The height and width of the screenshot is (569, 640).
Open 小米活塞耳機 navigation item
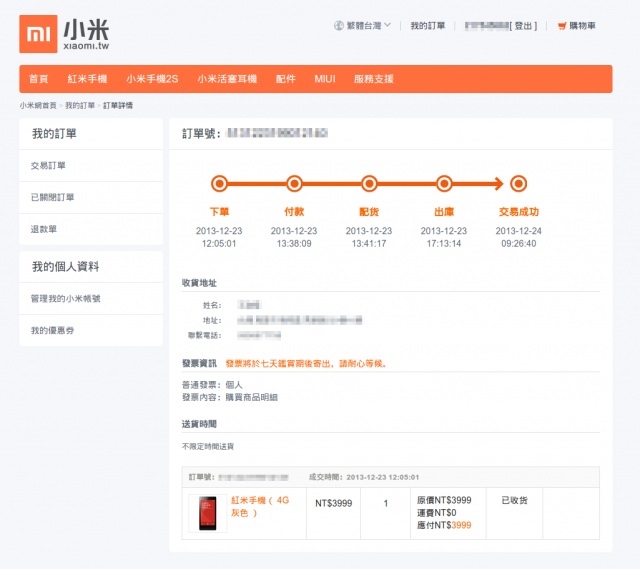pos(227,79)
